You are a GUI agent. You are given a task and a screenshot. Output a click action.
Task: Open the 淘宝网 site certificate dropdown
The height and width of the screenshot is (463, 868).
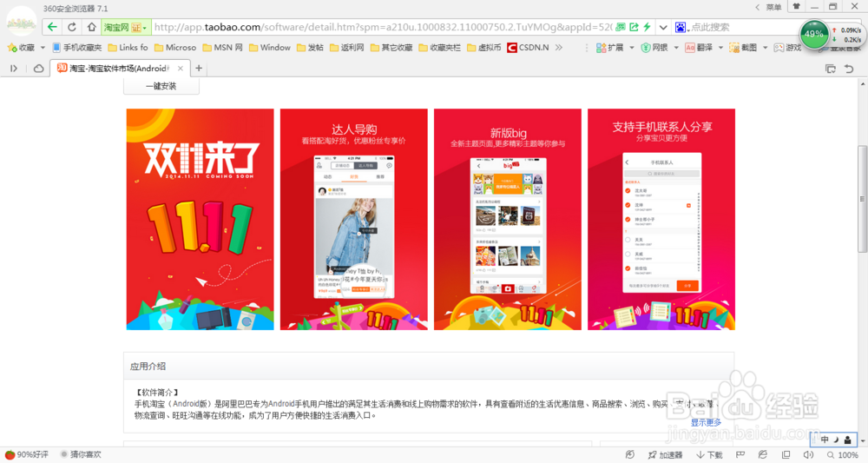click(x=126, y=27)
